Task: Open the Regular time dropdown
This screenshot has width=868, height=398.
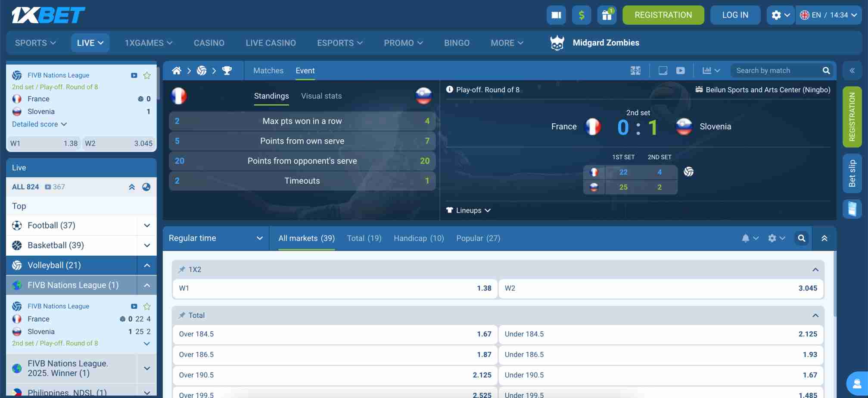Action: pos(216,238)
